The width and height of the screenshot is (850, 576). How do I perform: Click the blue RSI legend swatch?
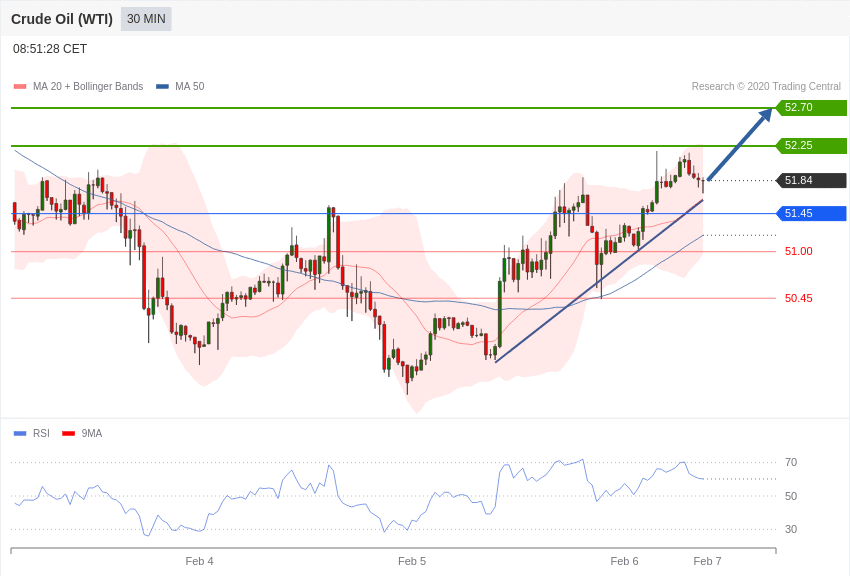click(20, 433)
